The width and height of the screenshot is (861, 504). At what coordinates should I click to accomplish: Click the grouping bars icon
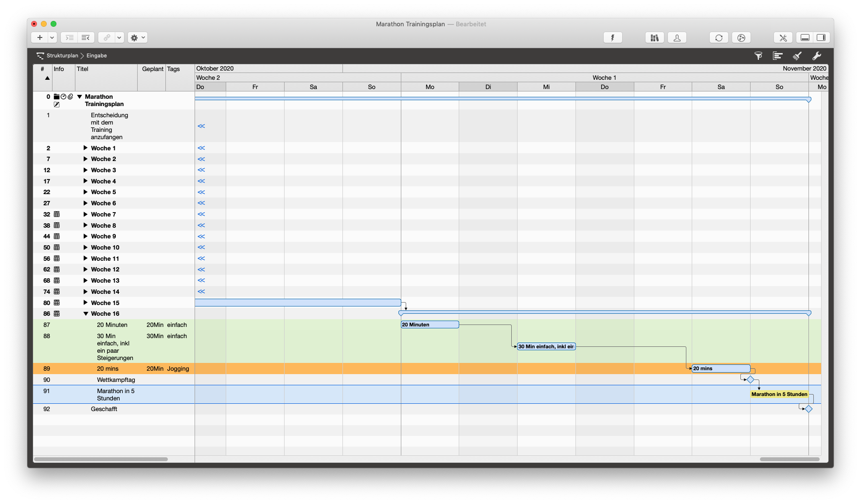(777, 56)
